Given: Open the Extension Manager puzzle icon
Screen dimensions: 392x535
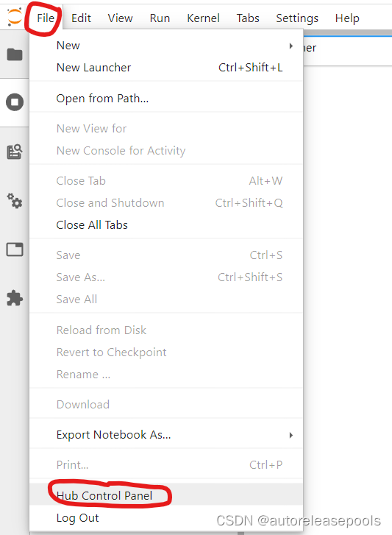Looking at the screenshot, I should tap(15, 298).
